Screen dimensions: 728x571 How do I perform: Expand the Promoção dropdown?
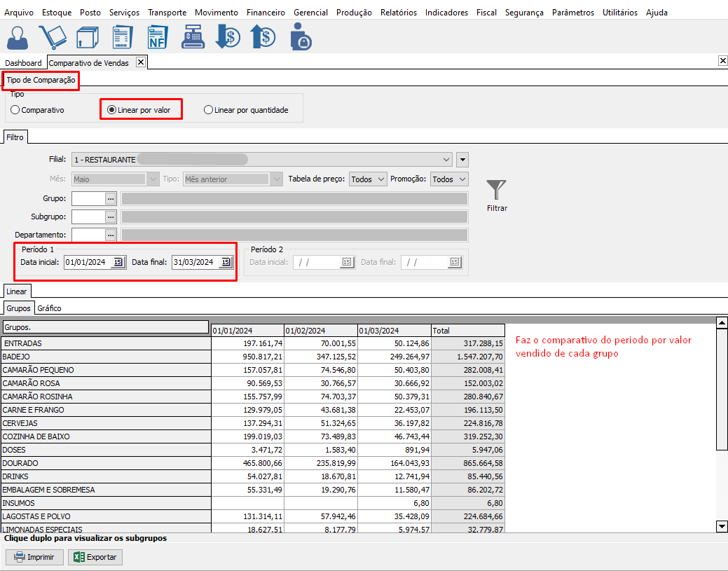tap(449, 179)
